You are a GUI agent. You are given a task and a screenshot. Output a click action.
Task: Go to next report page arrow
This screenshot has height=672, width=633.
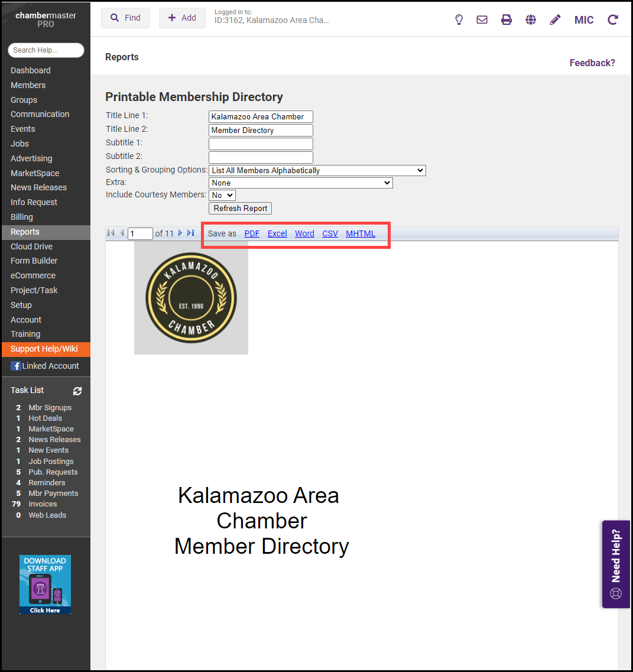coord(180,233)
